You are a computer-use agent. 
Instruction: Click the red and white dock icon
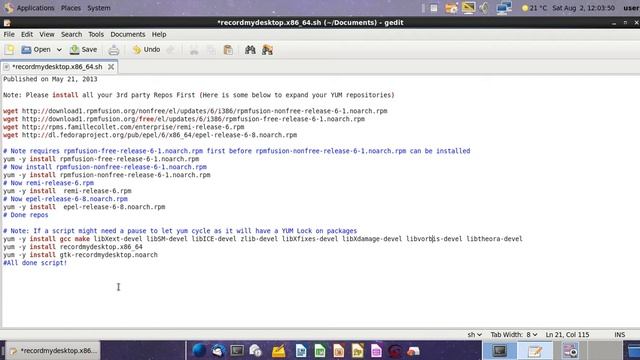pyautogui.click(x=413, y=351)
